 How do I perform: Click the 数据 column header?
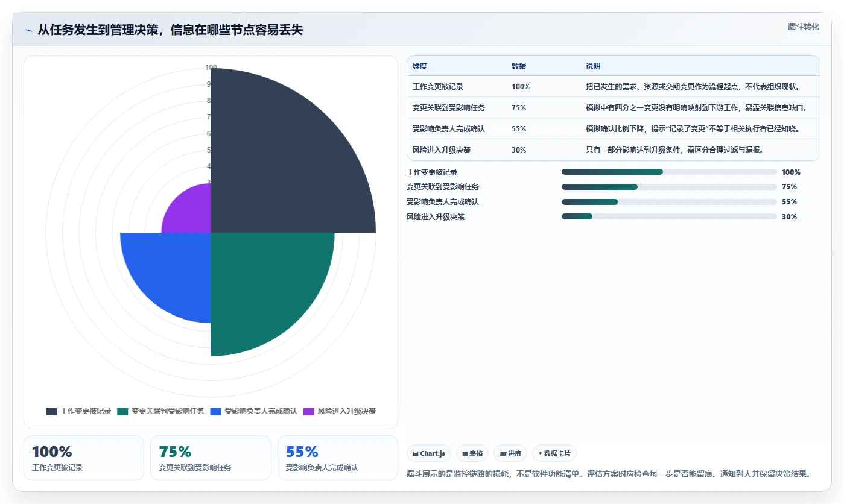[519, 66]
